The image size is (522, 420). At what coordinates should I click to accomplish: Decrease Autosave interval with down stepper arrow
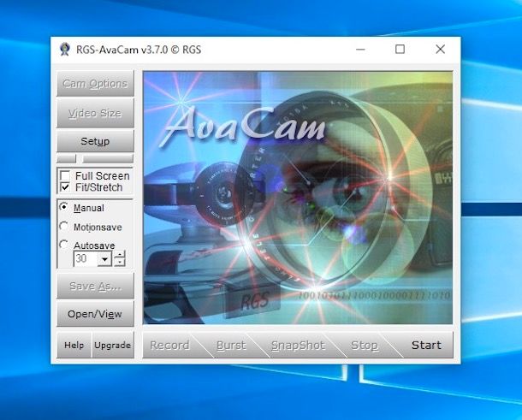tap(120, 263)
